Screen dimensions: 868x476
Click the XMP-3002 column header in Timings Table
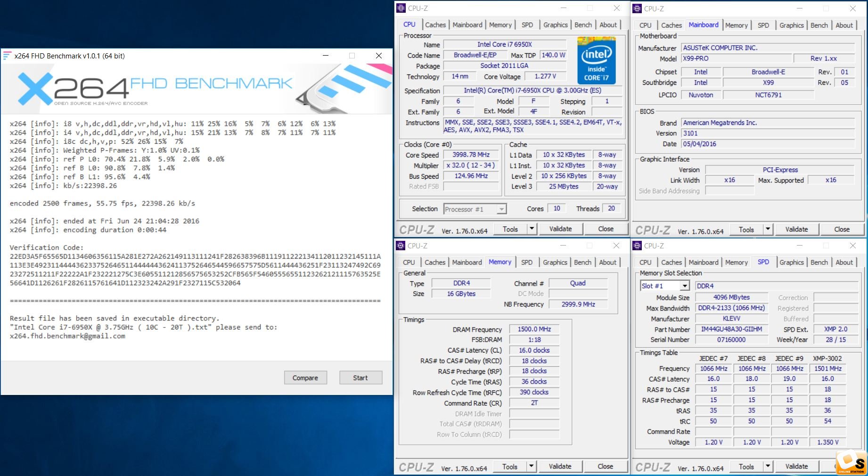pyautogui.click(x=827, y=359)
